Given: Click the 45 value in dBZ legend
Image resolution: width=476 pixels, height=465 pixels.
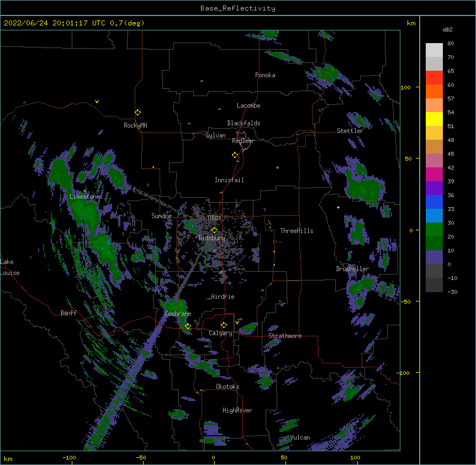Looking at the screenshot, I should pos(451,154).
